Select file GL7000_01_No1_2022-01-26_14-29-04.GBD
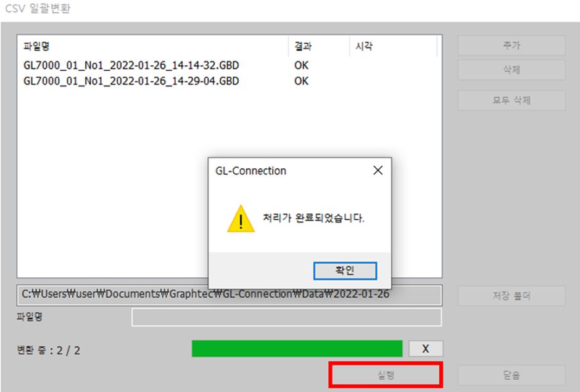The height and width of the screenshot is (392, 580). pyautogui.click(x=131, y=81)
